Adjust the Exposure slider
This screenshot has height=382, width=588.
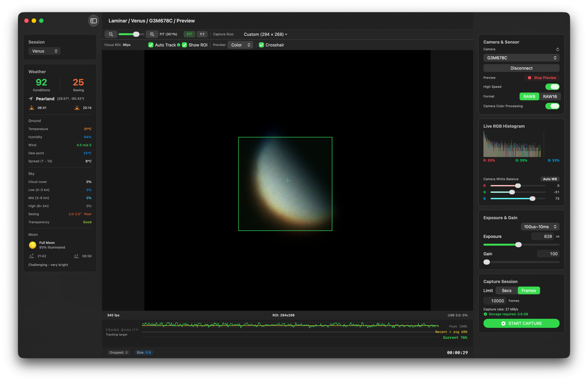pyautogui.click(x=521, y=245)
